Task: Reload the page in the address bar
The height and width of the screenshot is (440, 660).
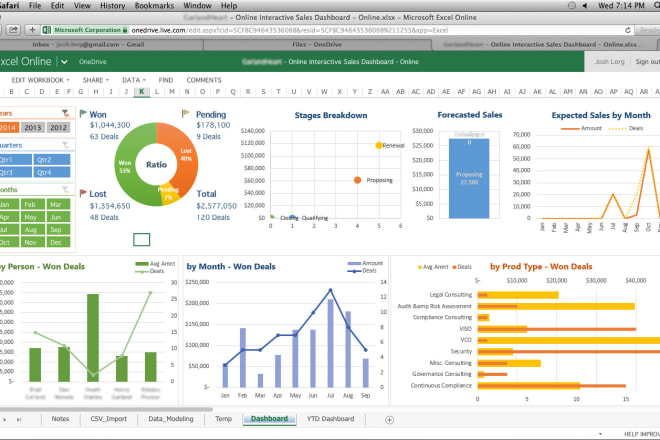Action: pyautogui.click(x=628, y=30)
